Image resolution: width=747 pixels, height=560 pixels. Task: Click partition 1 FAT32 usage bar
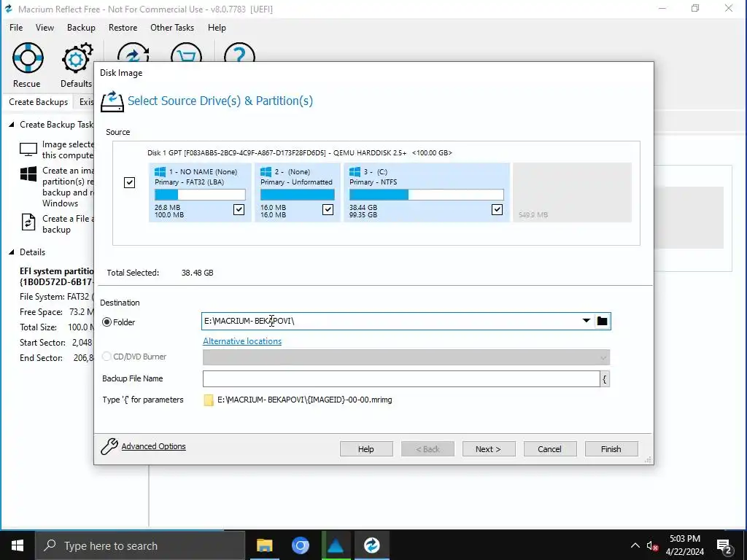(200, 194)
